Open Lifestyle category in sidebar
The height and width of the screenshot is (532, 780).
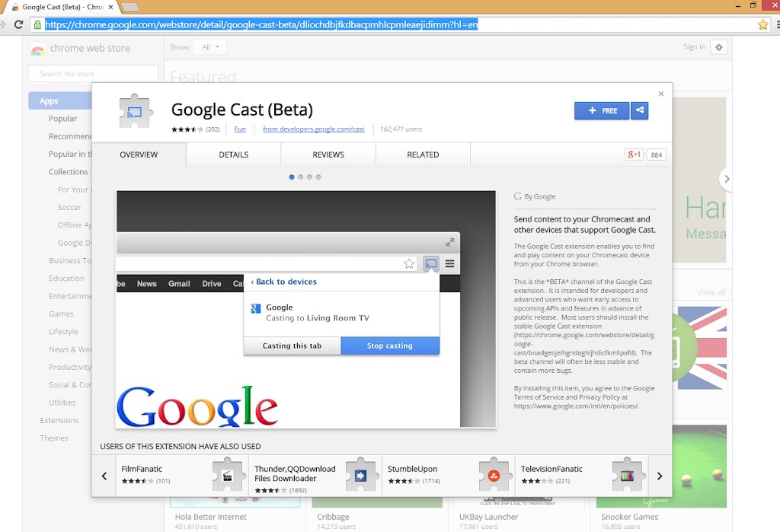tap(63, 332)
